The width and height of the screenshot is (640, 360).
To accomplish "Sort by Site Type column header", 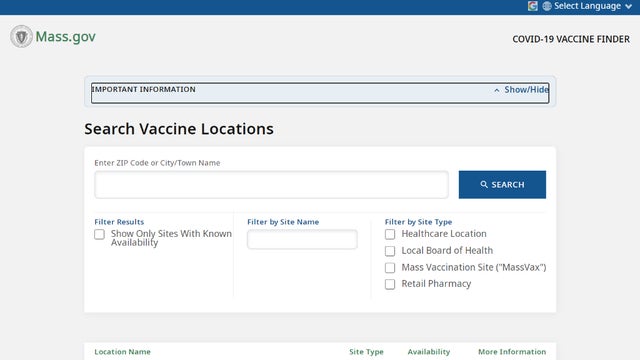I will click(366, 351).
